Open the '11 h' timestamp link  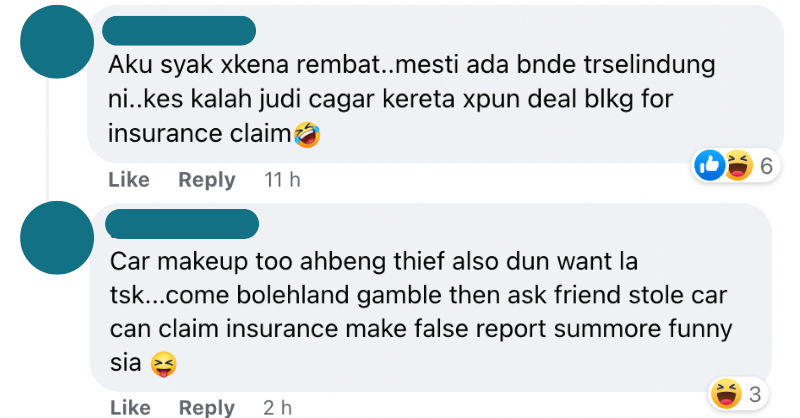282,180
